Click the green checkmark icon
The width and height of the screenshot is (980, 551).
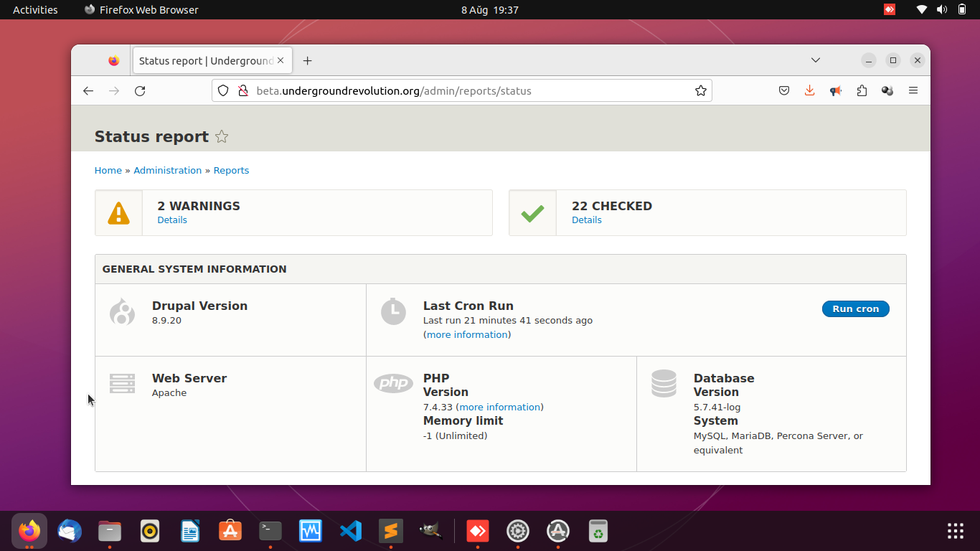point(532,213)
